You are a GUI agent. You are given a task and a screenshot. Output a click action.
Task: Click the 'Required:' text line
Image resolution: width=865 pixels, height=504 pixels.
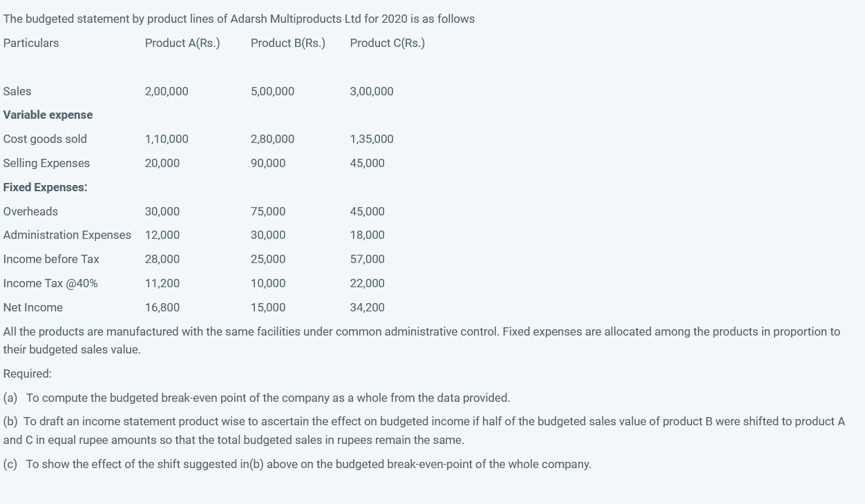28,374
